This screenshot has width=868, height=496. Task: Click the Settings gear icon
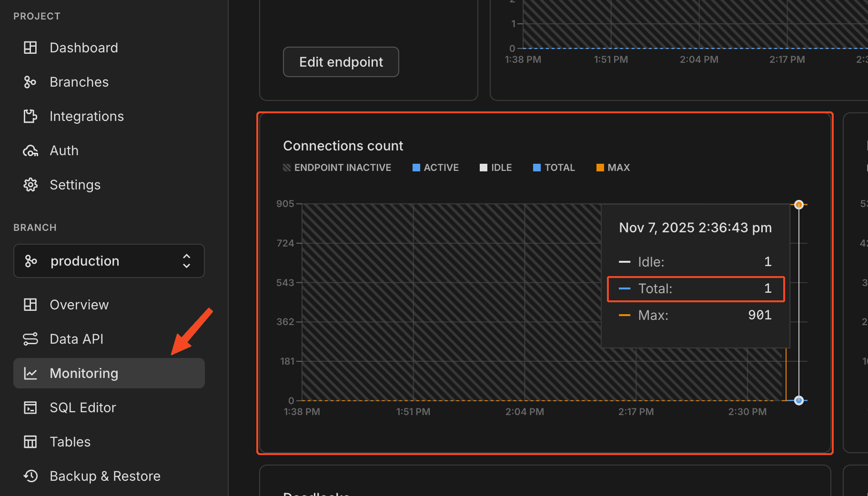[x=30, y=185]
